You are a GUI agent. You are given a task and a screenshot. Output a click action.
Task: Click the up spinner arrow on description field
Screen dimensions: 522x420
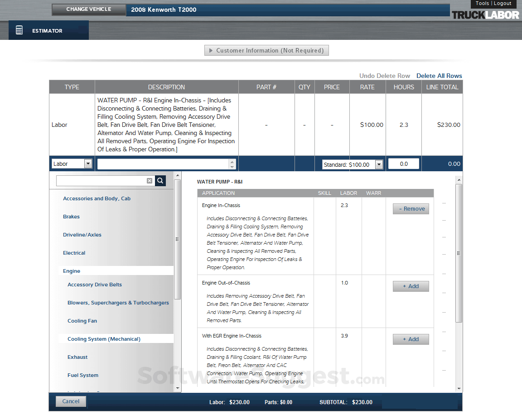coord(231,161)
